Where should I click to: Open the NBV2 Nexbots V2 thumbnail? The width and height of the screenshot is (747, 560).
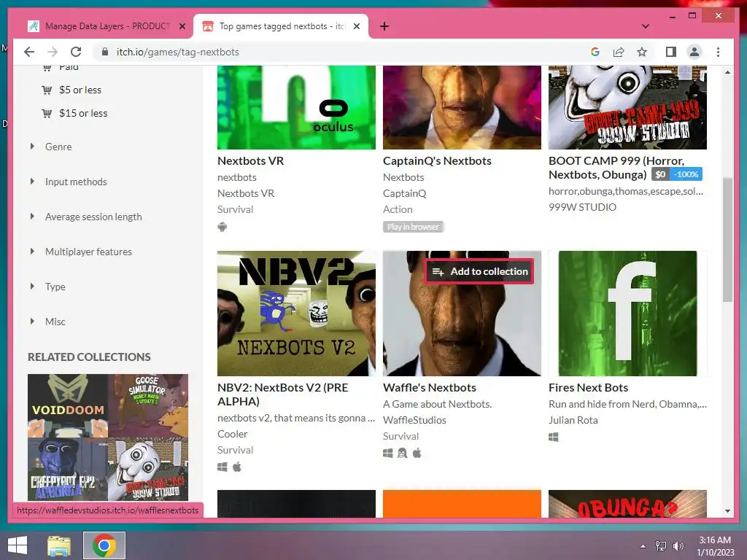[x=296, y=314]
